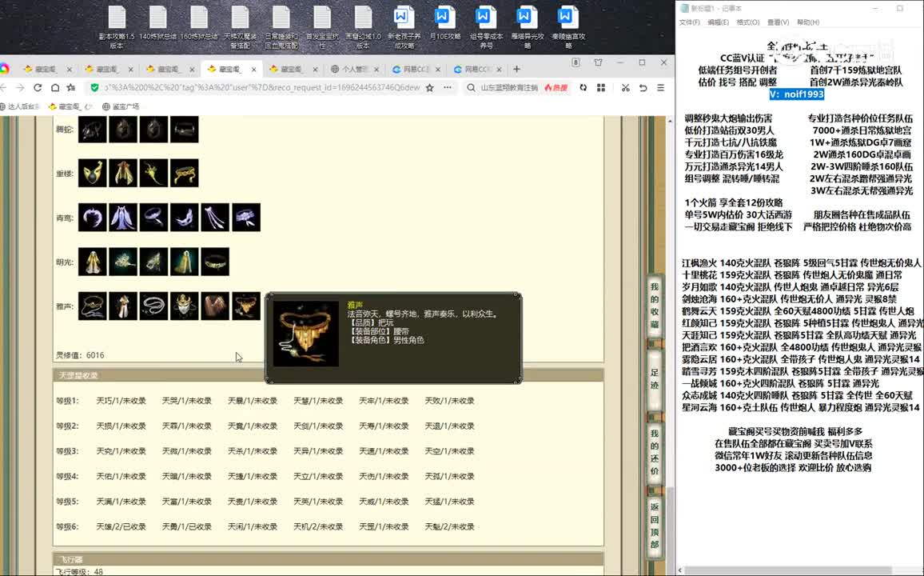924x576 pixels.
Task: Click the 天机/2/未收录 entry
Action: coord(318,526)
